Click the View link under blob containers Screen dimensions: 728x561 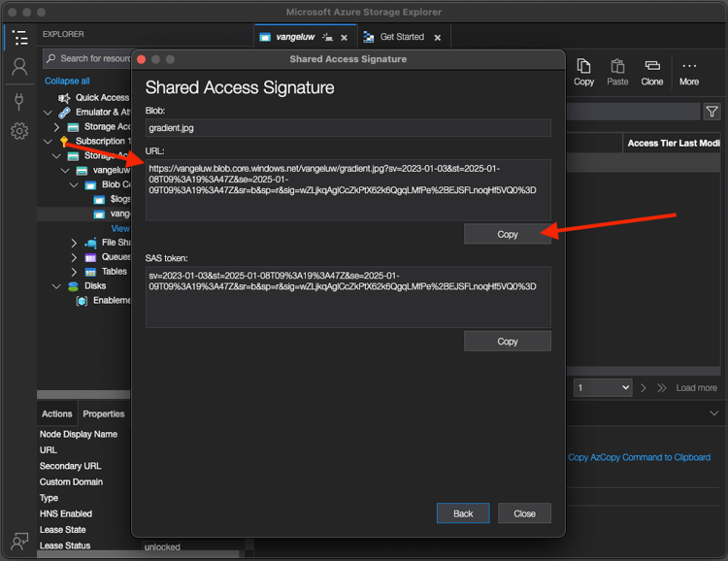pyautogui.click(x=120, y=228)
